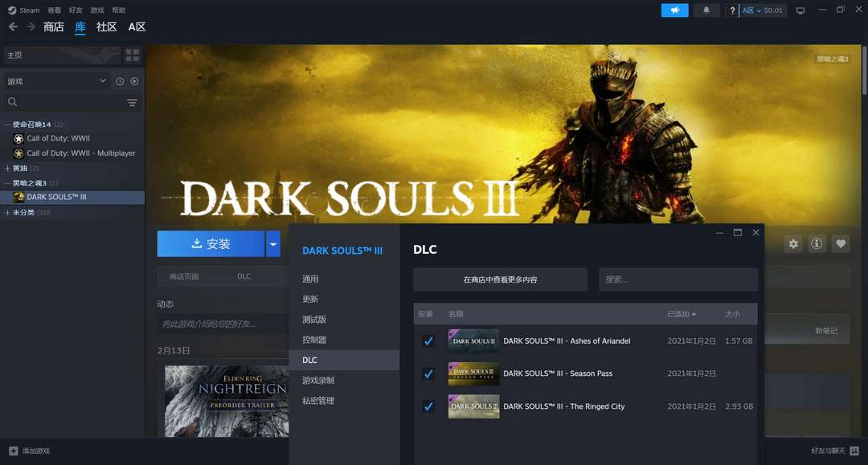
Task: Sort by recent activity clock icon
Action: click(x=120, y=81)
